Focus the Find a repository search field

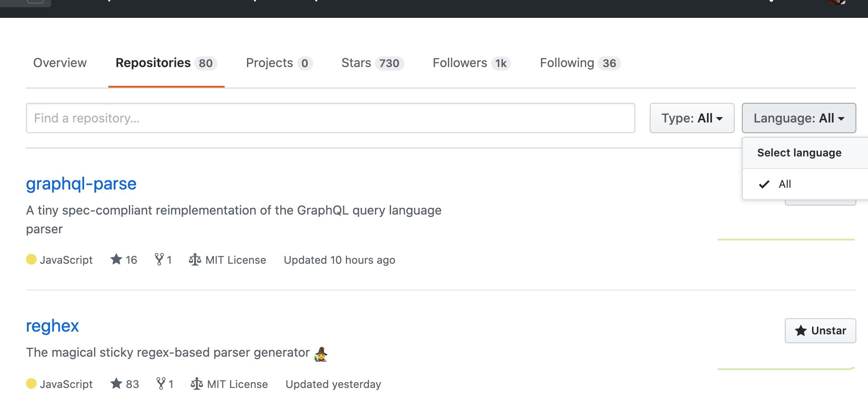(330, 118)
